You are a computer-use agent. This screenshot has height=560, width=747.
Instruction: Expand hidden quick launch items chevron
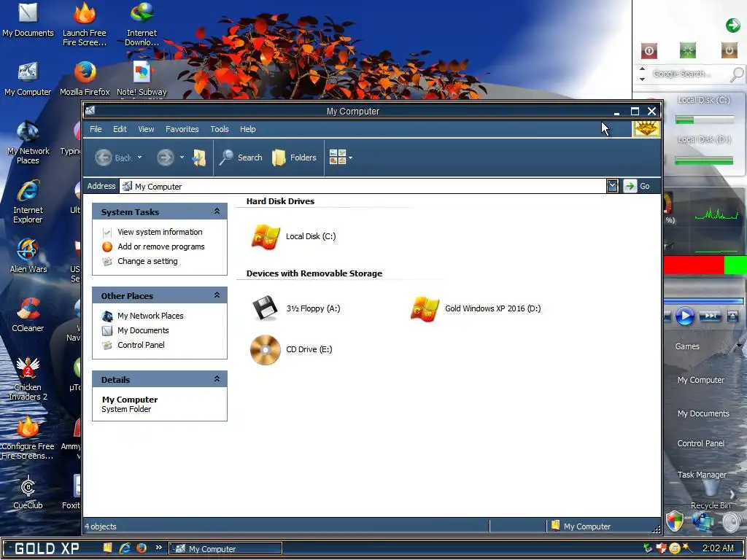click(x=158, y=548)
